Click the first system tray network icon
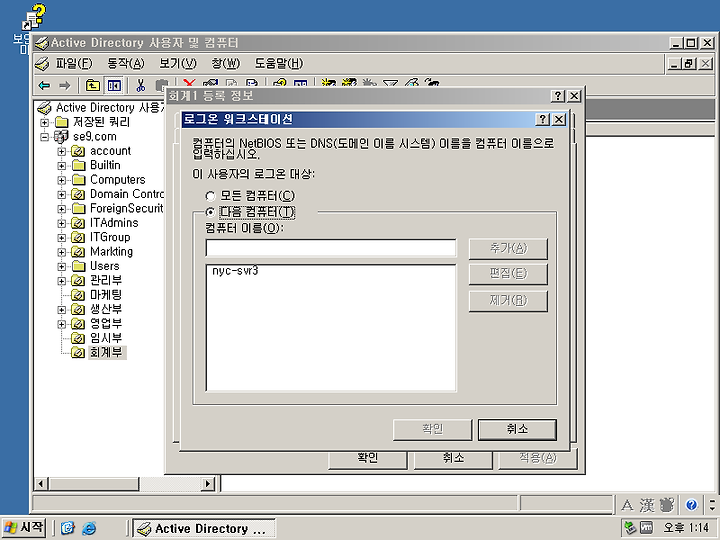This screenshot has width=720, height=540. 631,528
